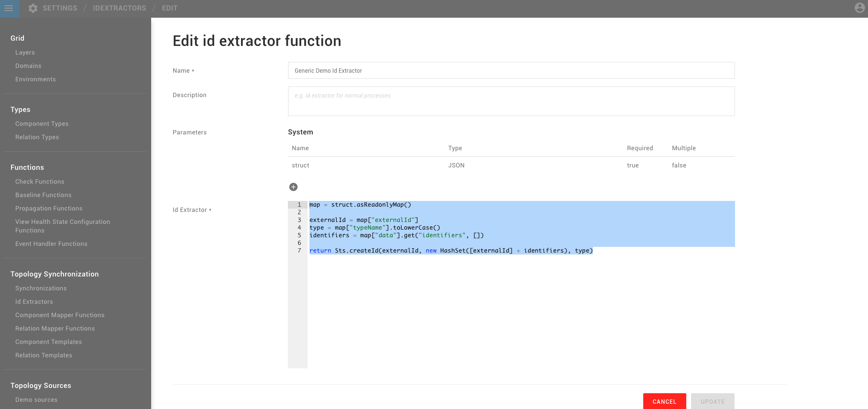Screen dimensions: 868x409
Task: Click the Description text area
Action: coord(511,101)
